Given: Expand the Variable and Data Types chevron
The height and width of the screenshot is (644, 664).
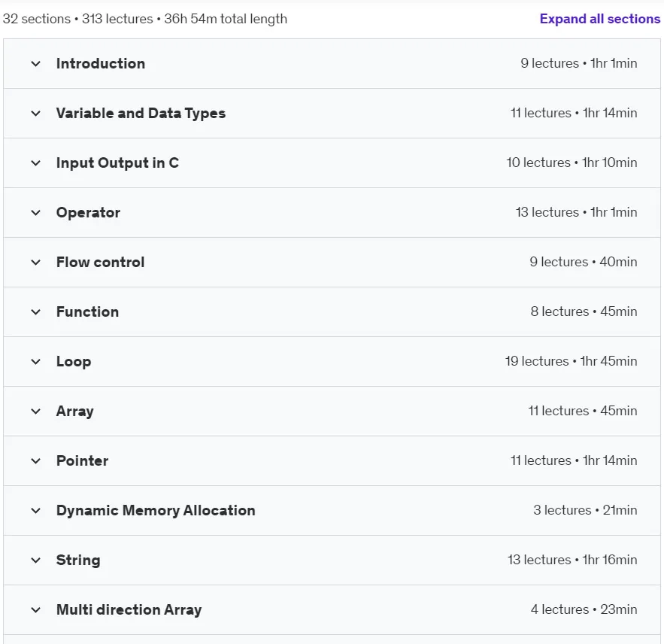Looking at the screenshot, I should coord(36,114).
